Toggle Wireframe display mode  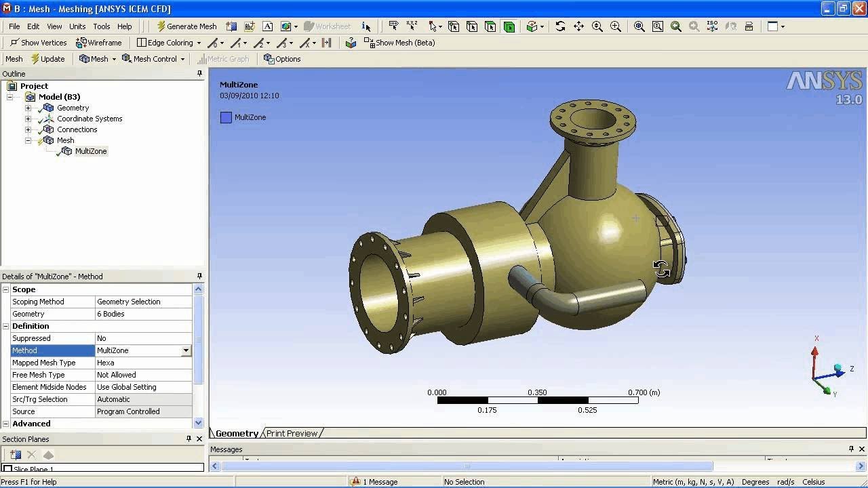coord(99,43)
